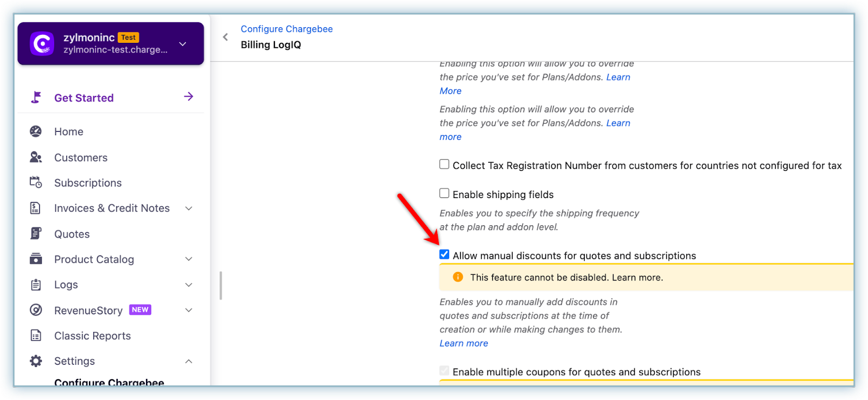Click the Customers people icon
868x400 pixels.
point(36,157)
